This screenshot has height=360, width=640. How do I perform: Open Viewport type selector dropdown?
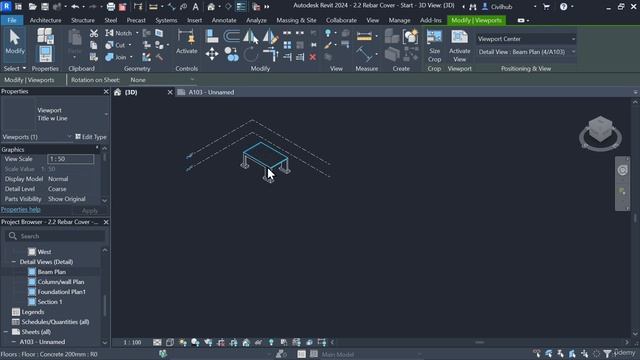point(106,114)
